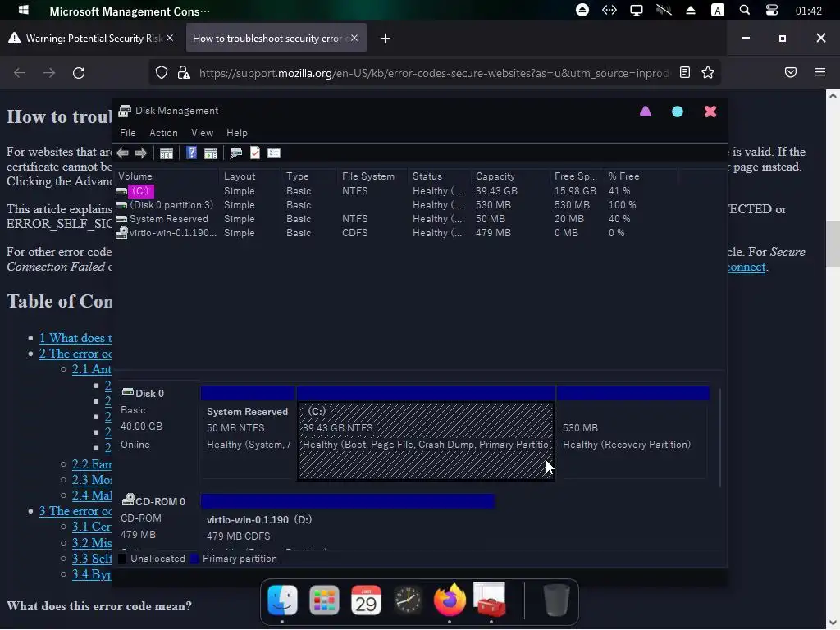Viewport: 840px width, 630px height.
Task: Open the Action menu in Disk Management
Action: (x=163, y=133)
